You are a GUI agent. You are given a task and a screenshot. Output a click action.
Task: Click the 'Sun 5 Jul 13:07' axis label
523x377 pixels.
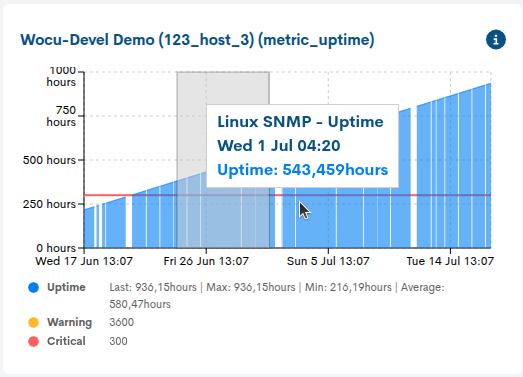[x=328, y=261]
